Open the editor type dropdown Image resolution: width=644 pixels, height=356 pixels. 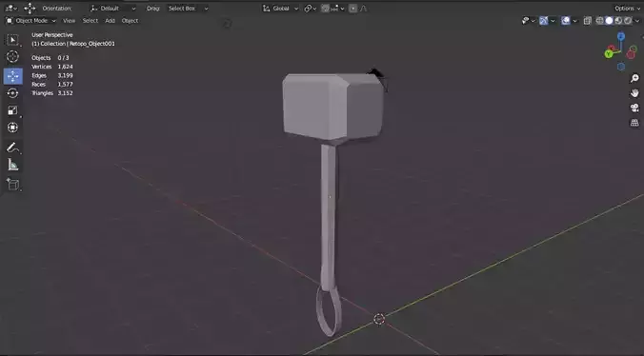(x=11, y=9)
